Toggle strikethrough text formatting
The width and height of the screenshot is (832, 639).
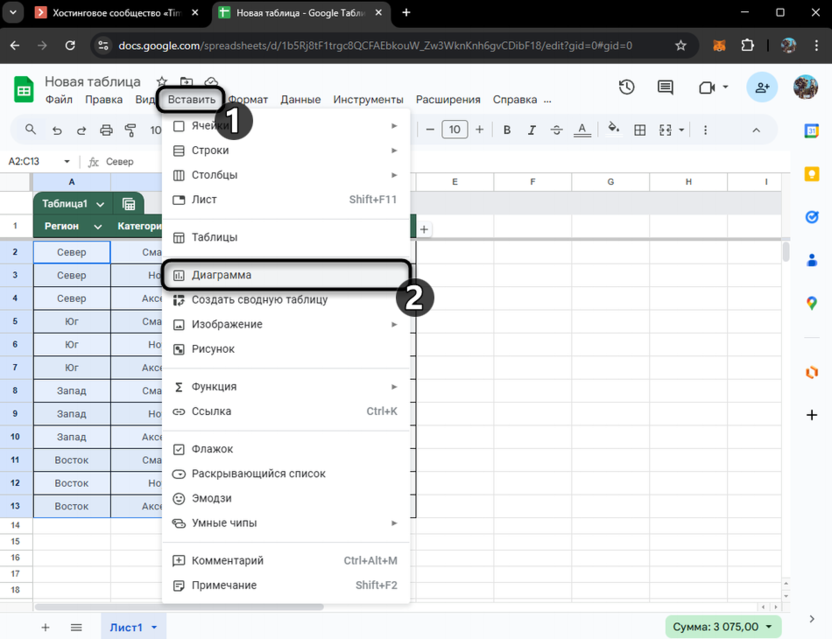[557, 130]
